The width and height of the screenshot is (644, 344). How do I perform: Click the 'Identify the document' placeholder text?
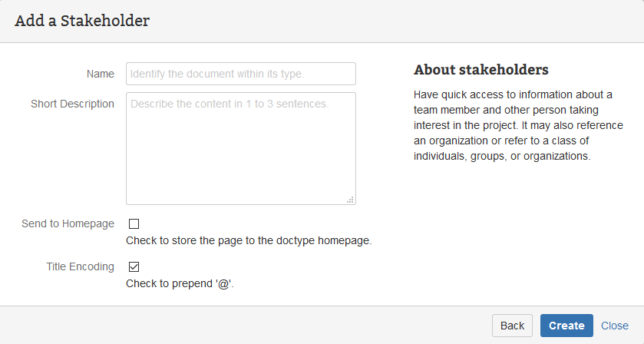tap(217, 74)
